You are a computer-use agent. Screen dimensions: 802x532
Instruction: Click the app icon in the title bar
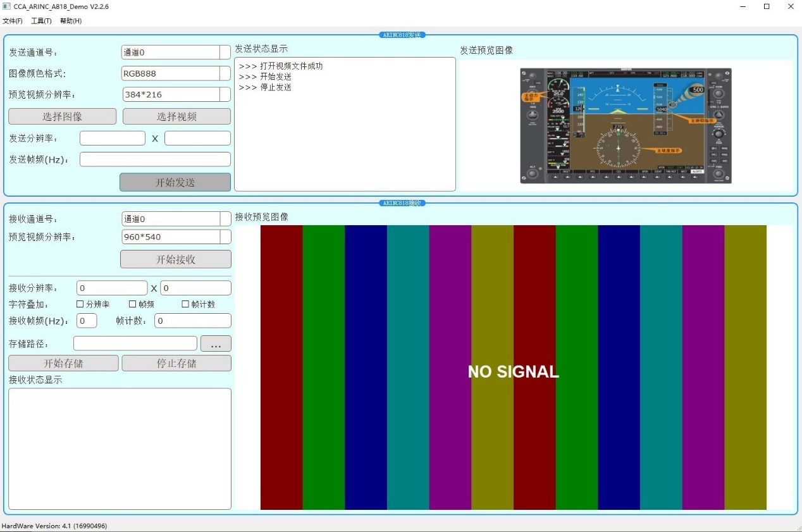click(x=7, y=6)
